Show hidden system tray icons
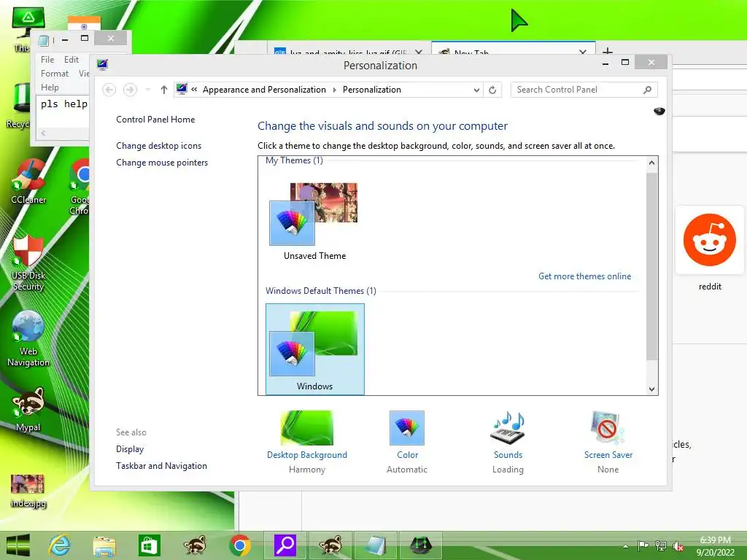Viewport: 747px width, 560px height. pyautogui.click(x=625, y=546)
